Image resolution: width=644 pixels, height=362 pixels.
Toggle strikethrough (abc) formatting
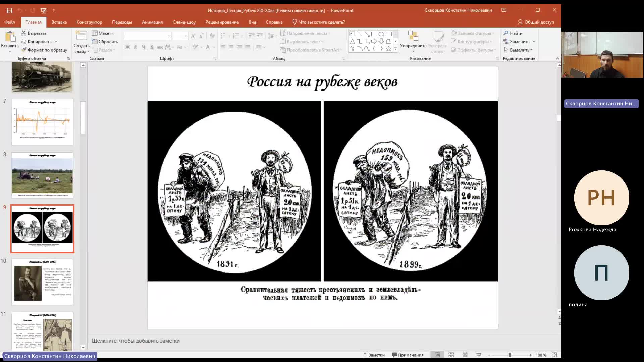pyautogui.click(x=160, y=47)
